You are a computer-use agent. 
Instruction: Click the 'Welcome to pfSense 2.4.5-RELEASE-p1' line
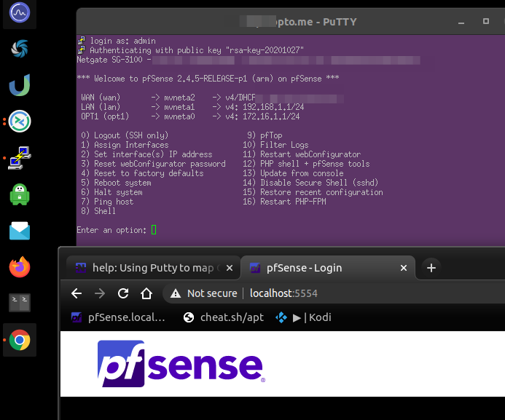click(x=208, y=79)
